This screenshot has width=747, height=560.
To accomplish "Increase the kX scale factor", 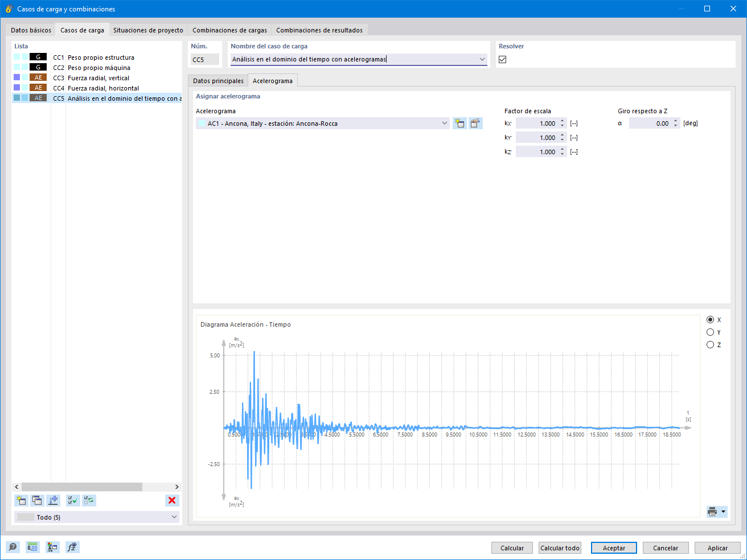I will pyautogui.click(x=563, y=121).
